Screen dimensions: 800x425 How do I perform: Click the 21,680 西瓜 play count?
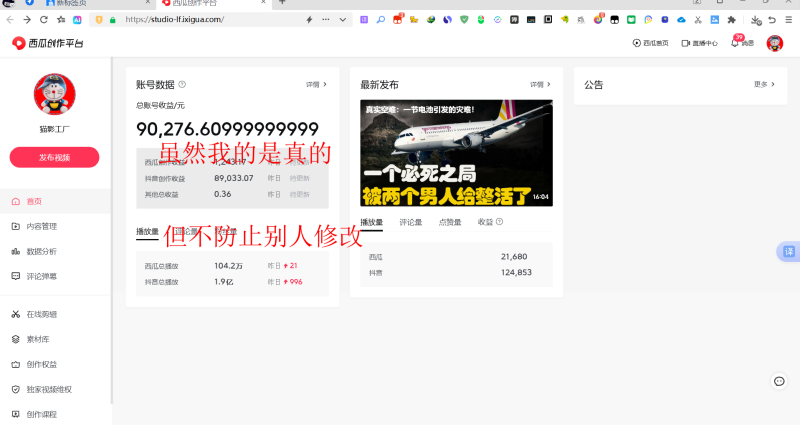pos(514,257)
